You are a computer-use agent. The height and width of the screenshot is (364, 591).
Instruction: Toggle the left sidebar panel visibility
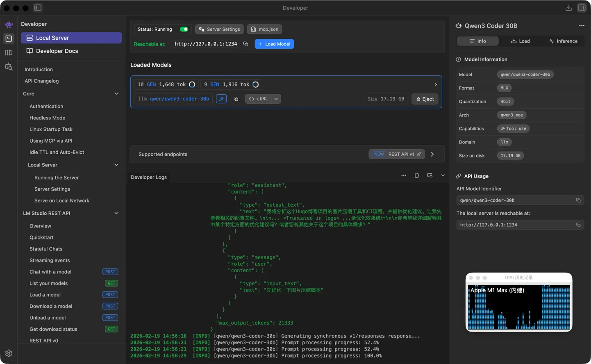(x=38, y=8)
